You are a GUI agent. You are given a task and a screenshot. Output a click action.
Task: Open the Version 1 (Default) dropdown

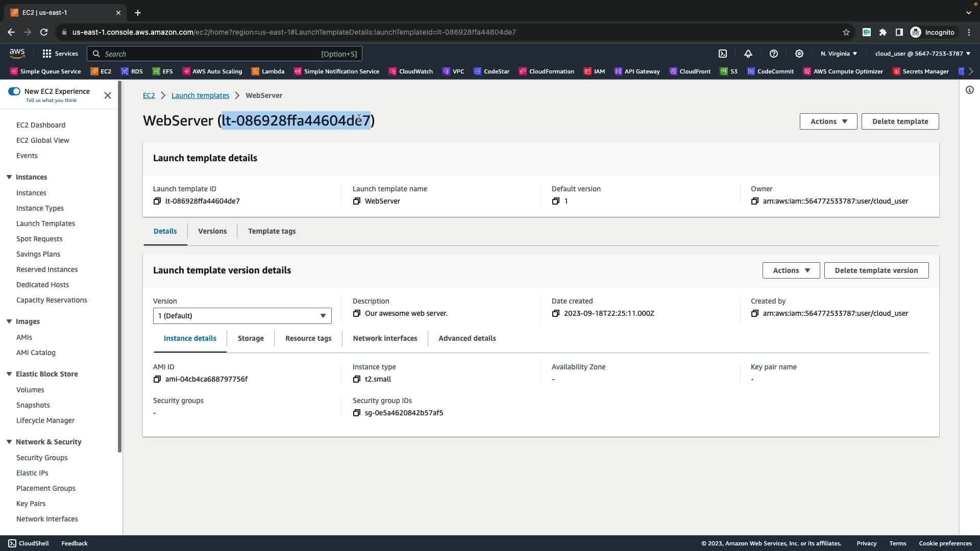[x=242, y=316]
